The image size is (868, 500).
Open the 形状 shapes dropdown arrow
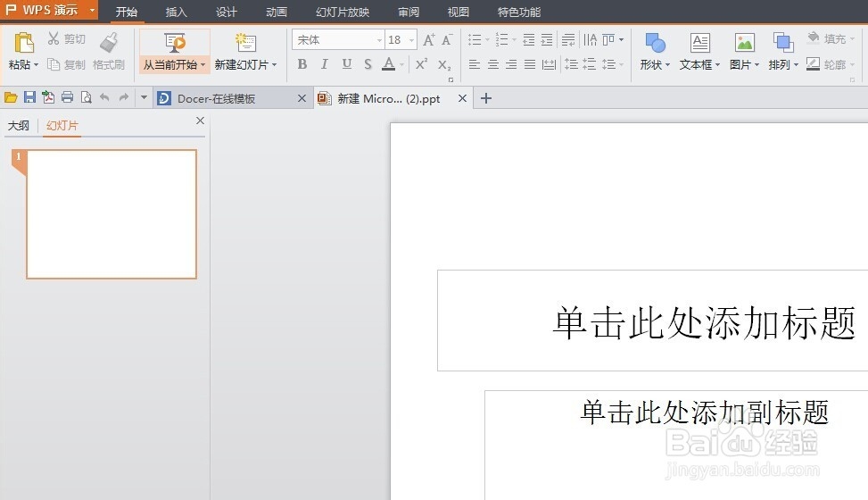[667, 65]
